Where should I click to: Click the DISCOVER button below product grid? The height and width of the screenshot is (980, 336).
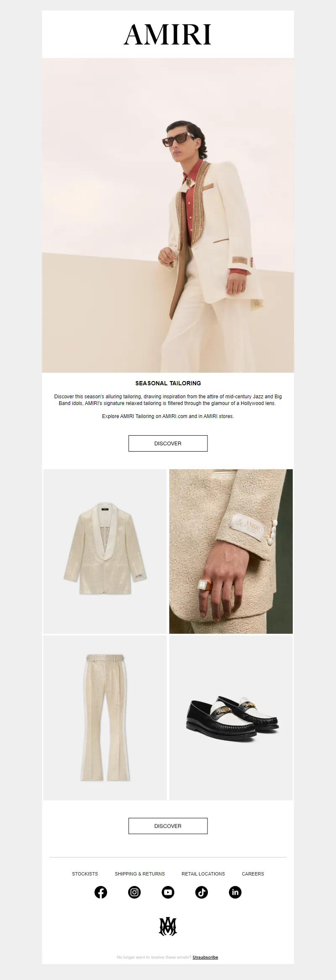click(168, 826)
